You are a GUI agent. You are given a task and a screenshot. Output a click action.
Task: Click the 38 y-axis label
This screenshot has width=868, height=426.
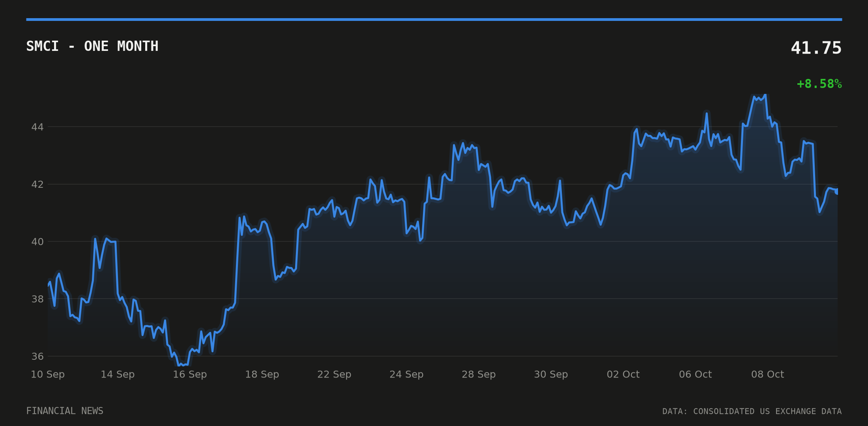37,299
